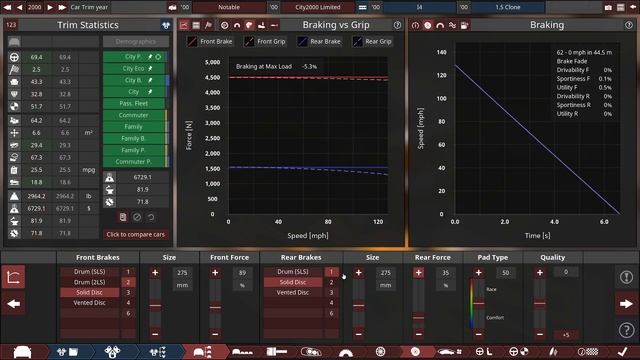The image size is (640, 360).
Task: Open help question mark in bottom panel
Action: pos(626,330)
